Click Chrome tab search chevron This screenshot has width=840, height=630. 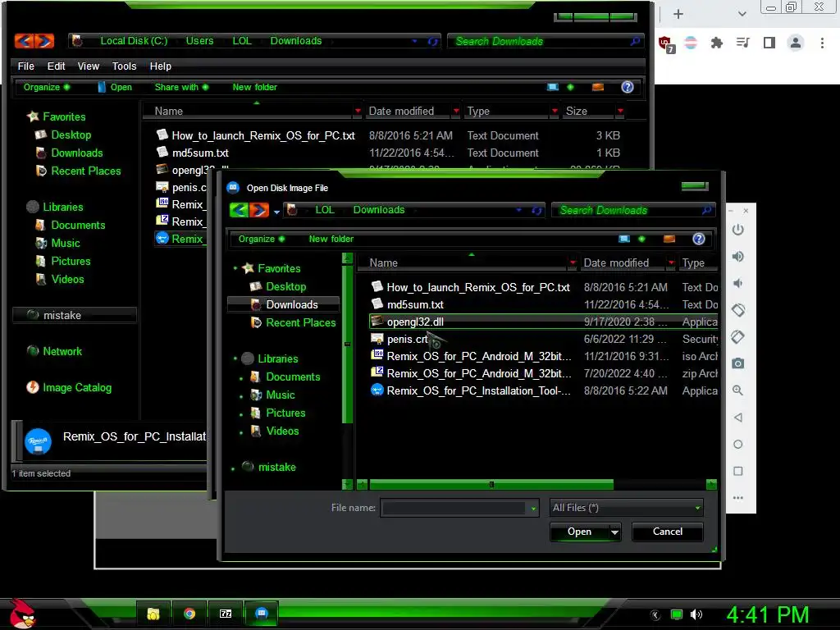click(742, 14)
